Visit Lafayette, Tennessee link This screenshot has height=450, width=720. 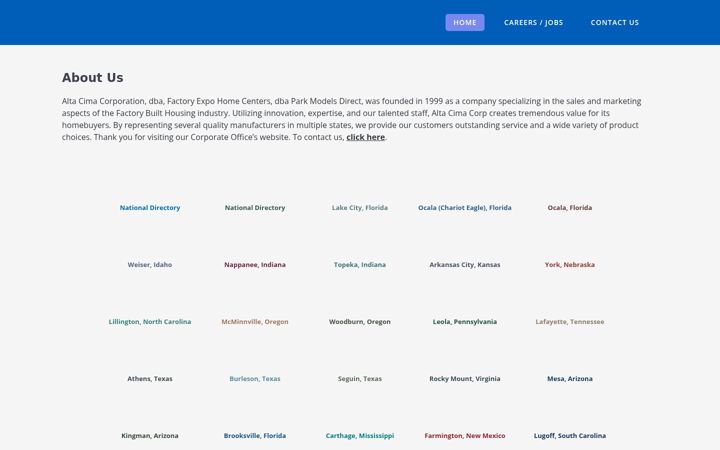[x=569, y=321]
